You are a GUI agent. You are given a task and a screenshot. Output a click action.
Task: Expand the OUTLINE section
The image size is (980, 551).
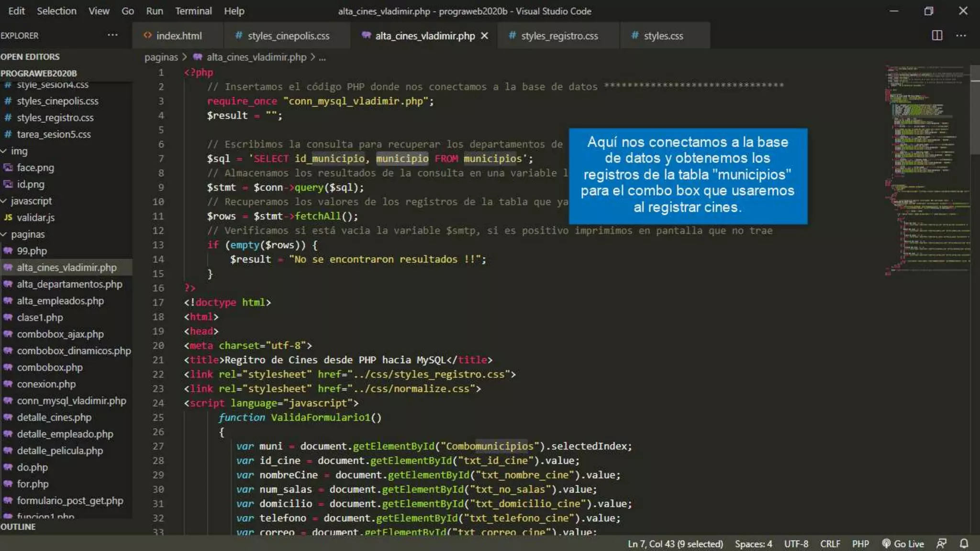pyautogui.click(x=18, y=527)
